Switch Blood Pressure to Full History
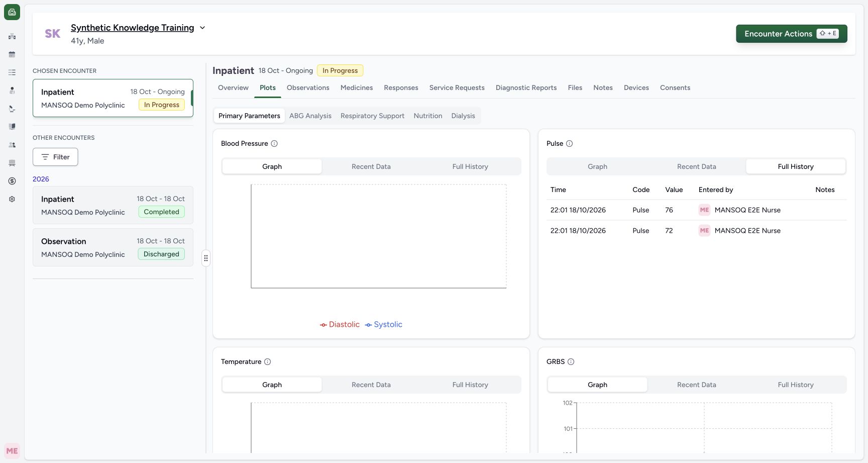868x463 pixels. coord(470,166)
